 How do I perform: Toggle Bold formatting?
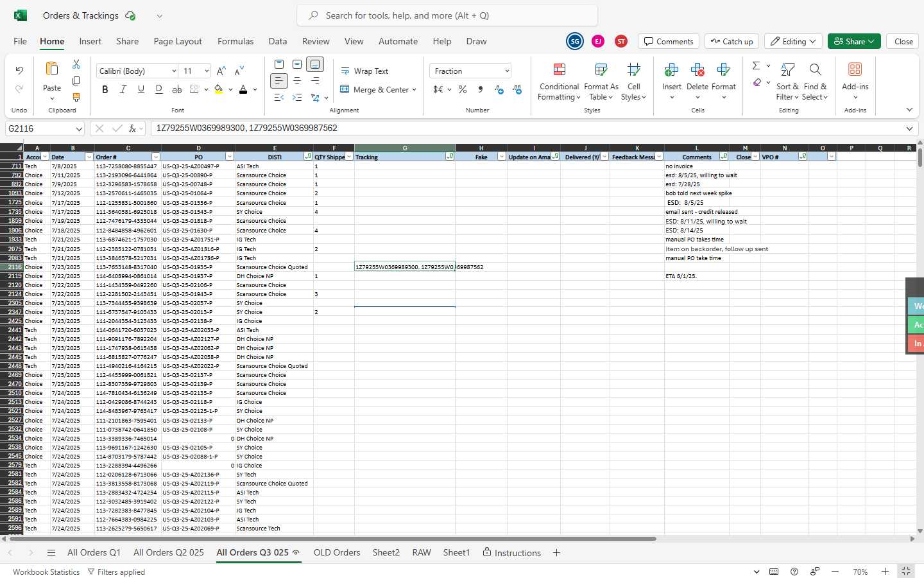(105, 89)
